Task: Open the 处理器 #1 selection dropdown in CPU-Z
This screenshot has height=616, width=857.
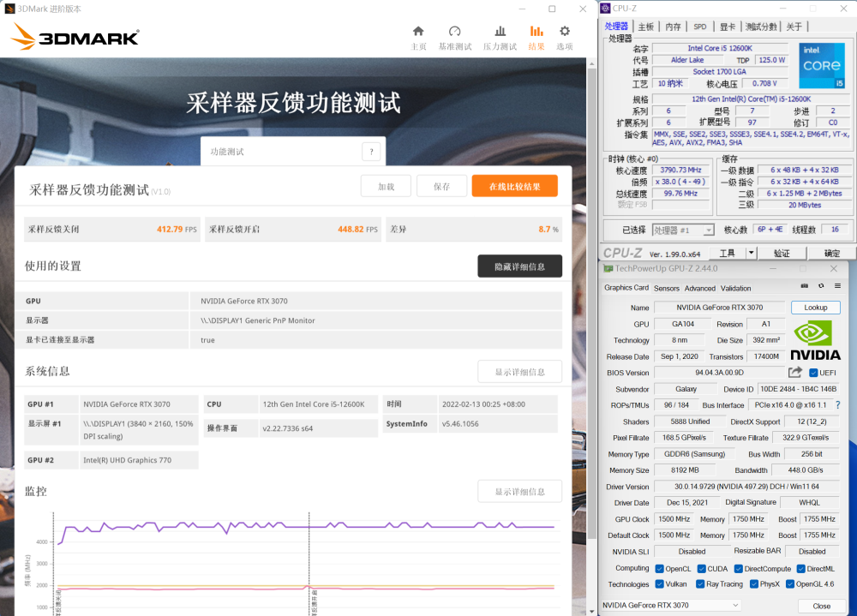Action: [683, 230]
